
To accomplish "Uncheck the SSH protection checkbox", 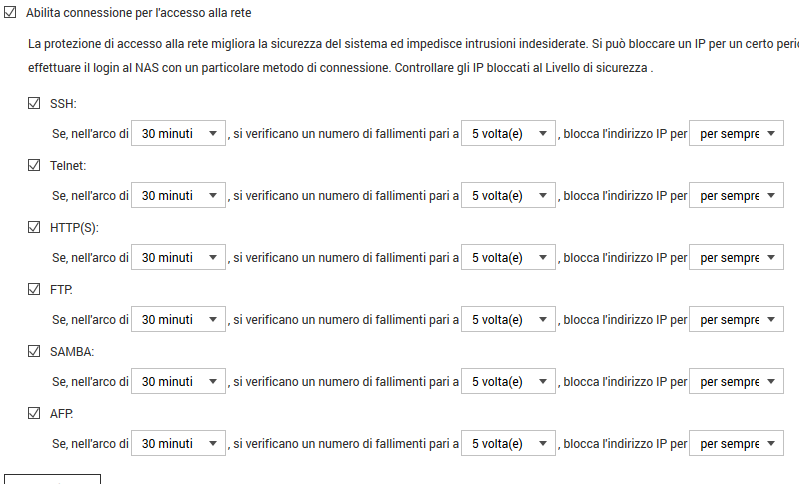I will point(35,103).
